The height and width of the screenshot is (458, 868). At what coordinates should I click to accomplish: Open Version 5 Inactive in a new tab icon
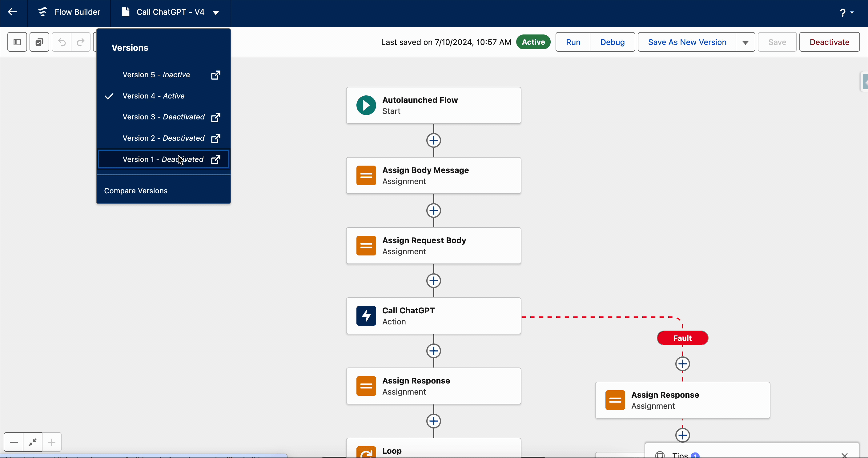click(x=216, y=75)
